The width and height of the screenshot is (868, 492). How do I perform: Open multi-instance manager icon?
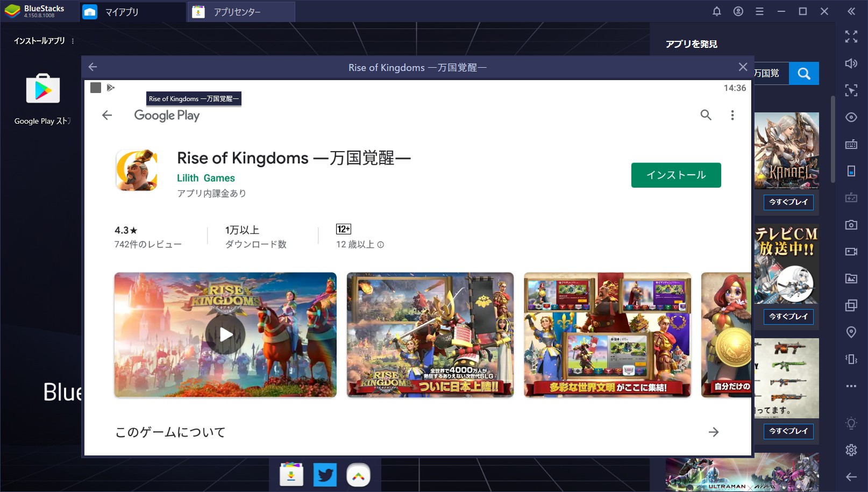click(x=851, y=305)
